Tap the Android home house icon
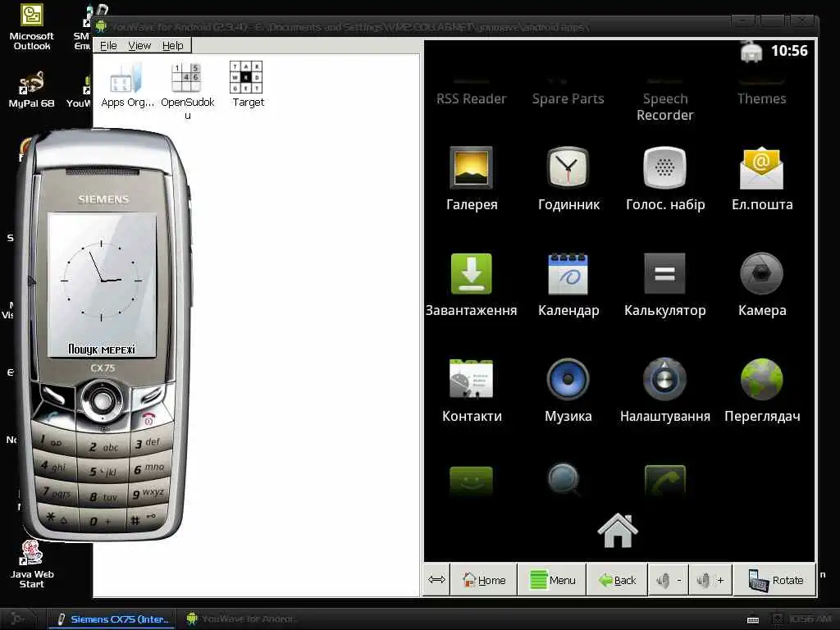 (618, 531)
